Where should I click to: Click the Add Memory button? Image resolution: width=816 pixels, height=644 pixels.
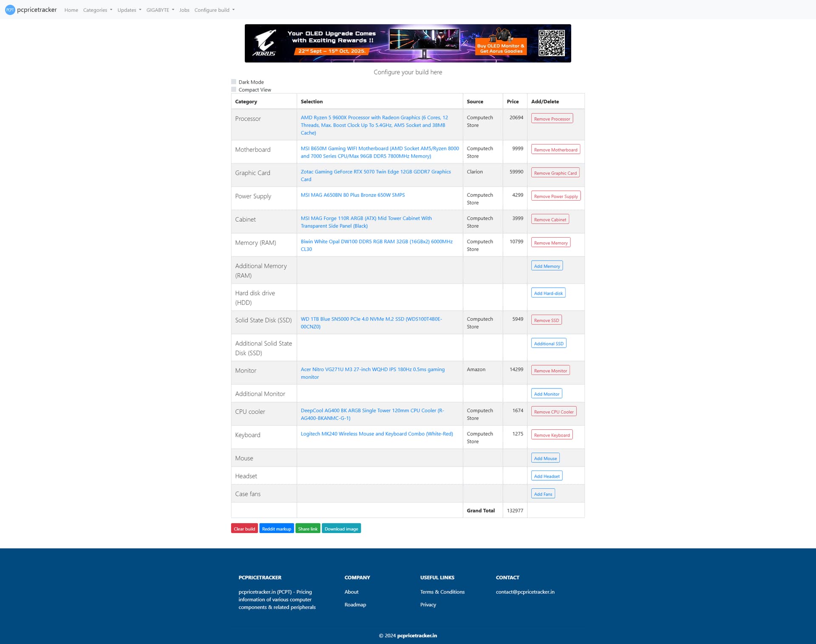(547, 266)
